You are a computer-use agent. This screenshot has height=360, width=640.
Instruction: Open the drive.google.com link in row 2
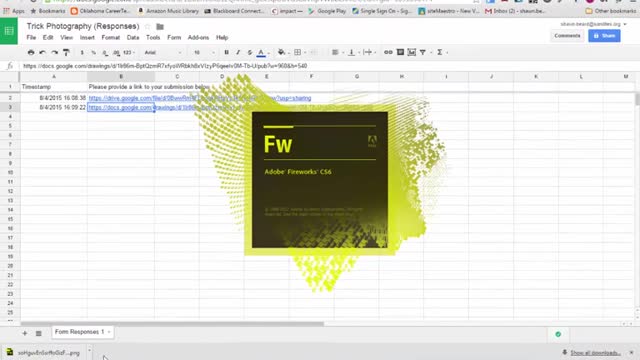[200, 98]
